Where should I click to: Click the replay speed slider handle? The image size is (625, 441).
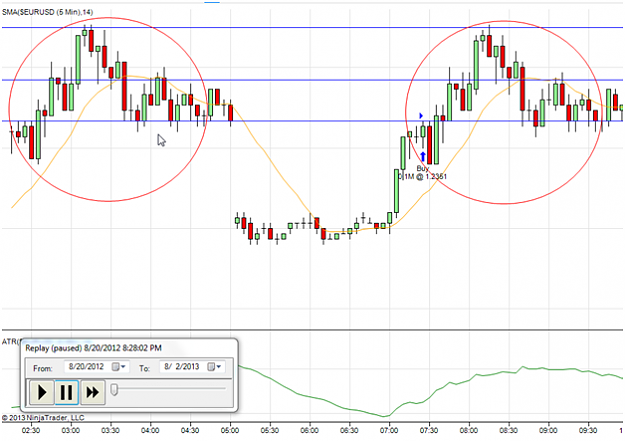114,390
